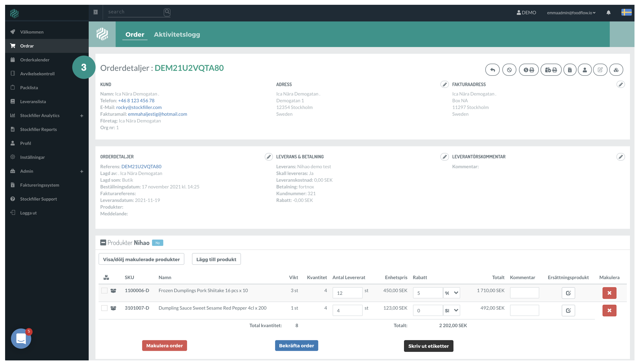This screenshot has width=636, height=364.
Task: Edit Fakturaadress with pencil icon
Action: coord(620,85)
